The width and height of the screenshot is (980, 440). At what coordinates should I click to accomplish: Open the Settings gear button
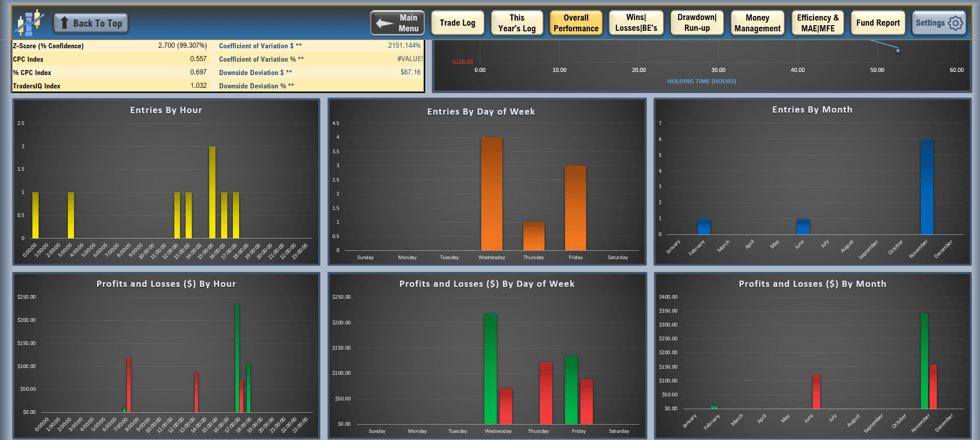point(938,23)
